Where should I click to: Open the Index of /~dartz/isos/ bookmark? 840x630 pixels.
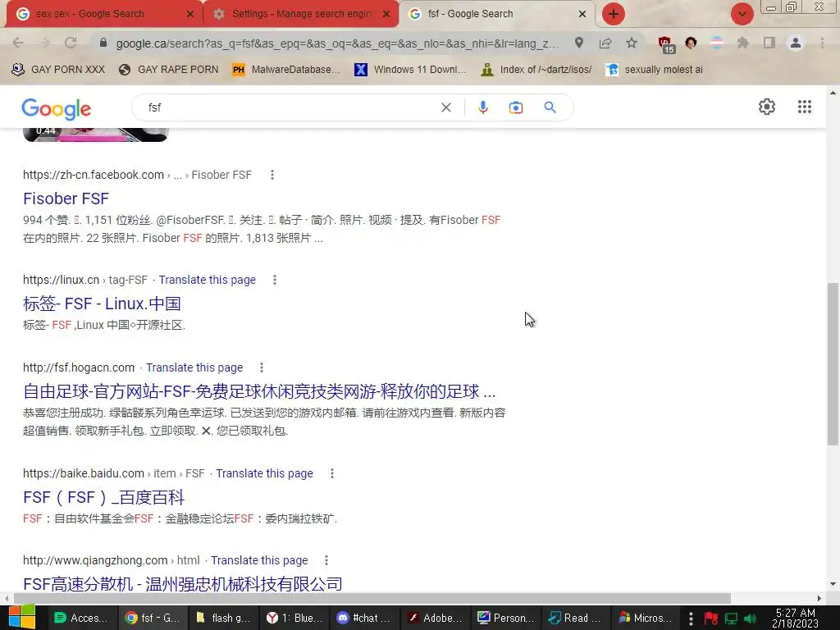(x=536, y=69)
